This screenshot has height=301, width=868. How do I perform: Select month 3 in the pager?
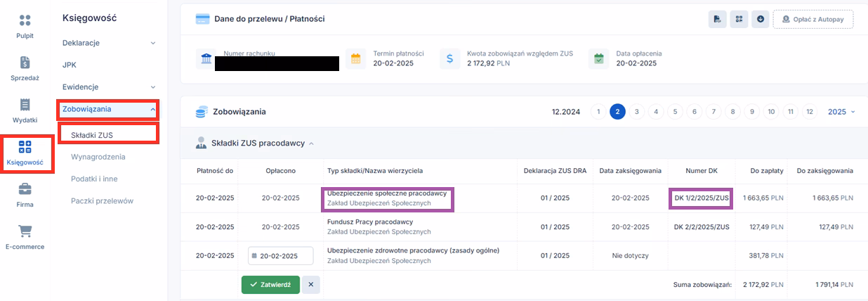pos(636,112)
